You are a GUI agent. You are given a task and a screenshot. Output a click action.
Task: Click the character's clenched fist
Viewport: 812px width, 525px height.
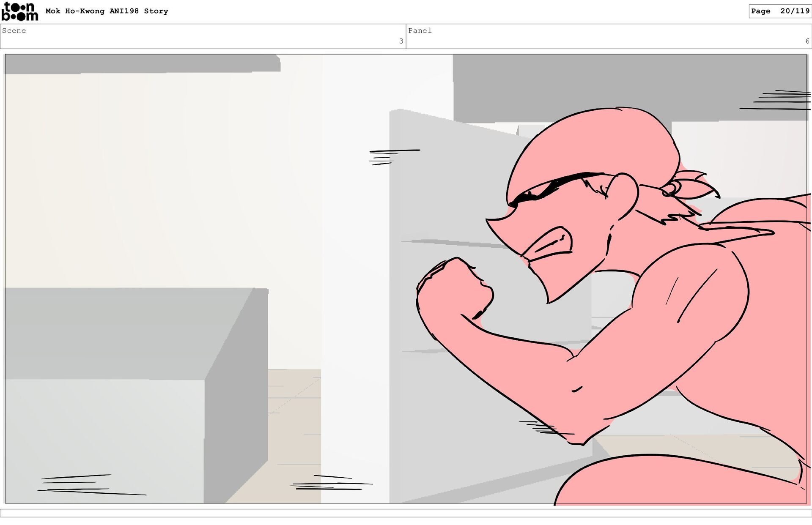pyautogui.click(x=455, y=290)
